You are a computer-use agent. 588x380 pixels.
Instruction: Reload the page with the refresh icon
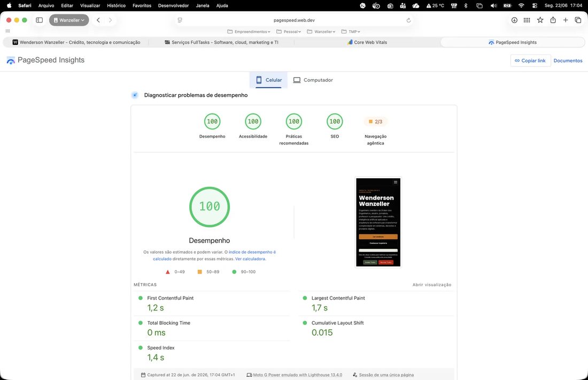click(x=408, y=20)
